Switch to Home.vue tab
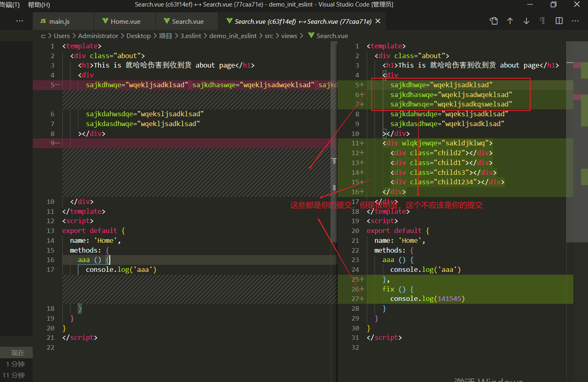The width and height of the screenshot is (588, 382). pos(125,21)
